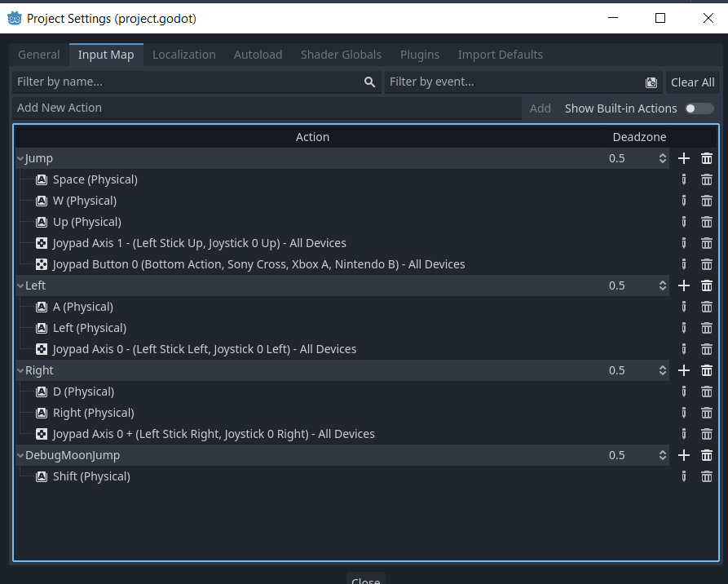The width and height of the screenshot is (728, 584).
Task: Go to the Shader Globals tab
Action: [341, 55]
